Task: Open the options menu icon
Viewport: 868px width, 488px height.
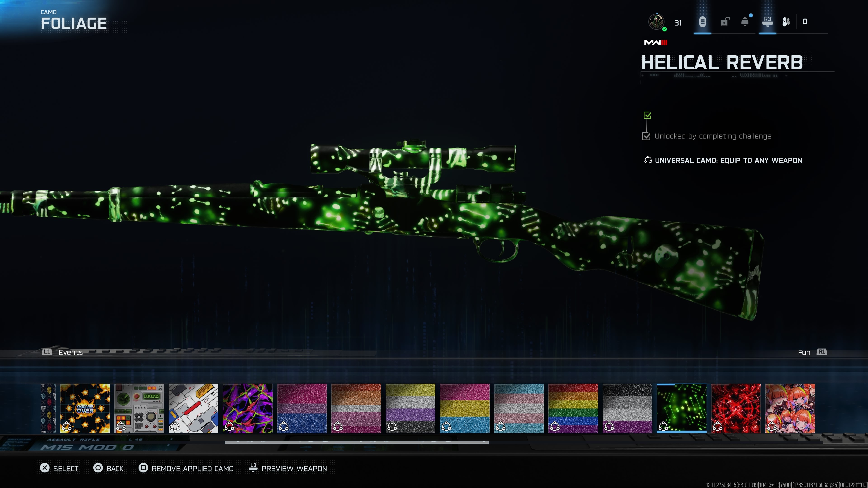Action: coord(702,22)
